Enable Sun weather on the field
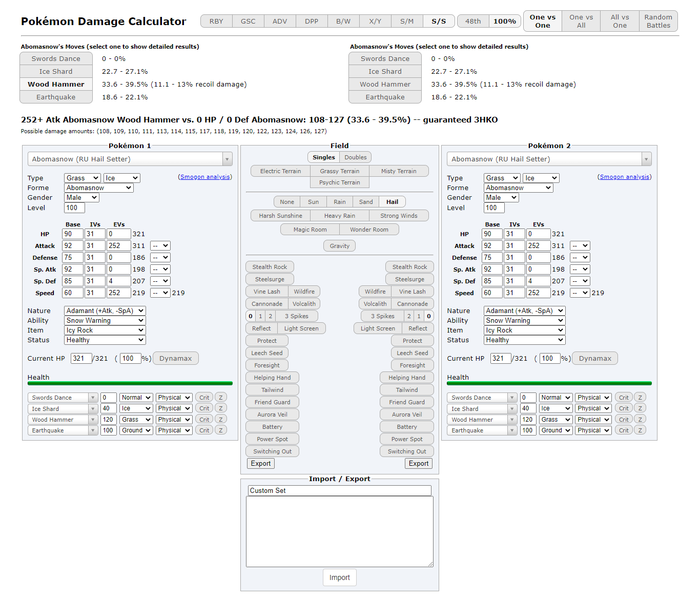 (x=313, y=201)
